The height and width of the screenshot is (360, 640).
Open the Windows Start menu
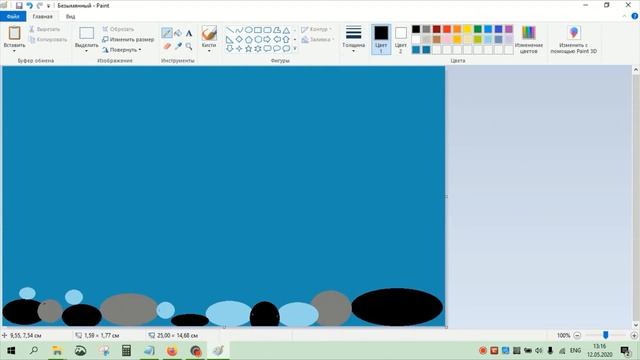tap(11, 351)
